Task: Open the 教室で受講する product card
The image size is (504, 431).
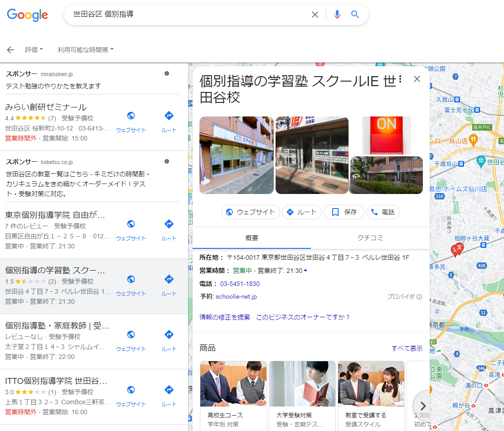Action: tap(371, 396)
